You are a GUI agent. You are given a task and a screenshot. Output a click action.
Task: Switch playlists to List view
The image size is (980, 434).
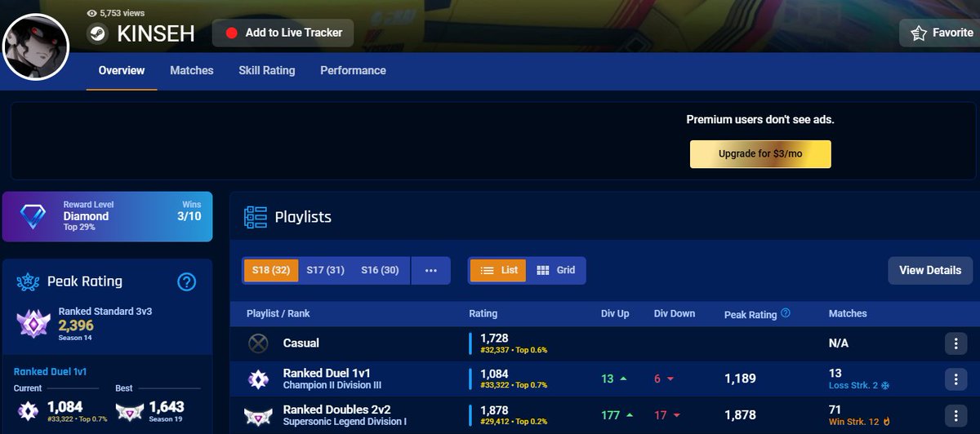click(499, 270)
